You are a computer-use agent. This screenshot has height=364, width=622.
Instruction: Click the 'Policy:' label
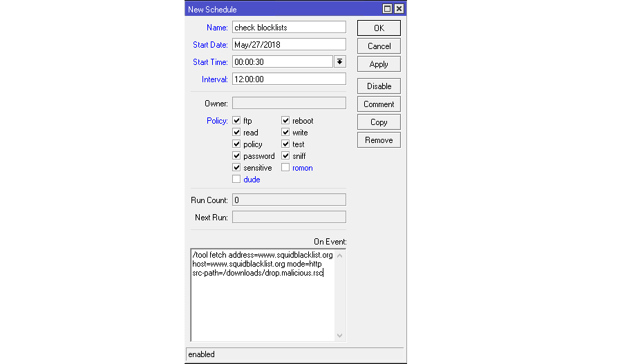pos(217,121)
